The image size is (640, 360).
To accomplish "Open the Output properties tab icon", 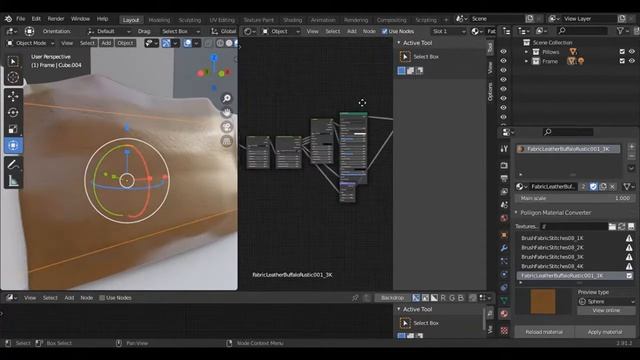I will pos(504,178).
